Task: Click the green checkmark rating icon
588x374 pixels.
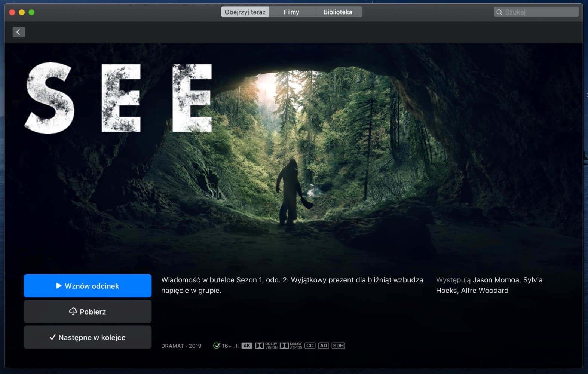Action: pyautogui.click(x=217, y=346)
